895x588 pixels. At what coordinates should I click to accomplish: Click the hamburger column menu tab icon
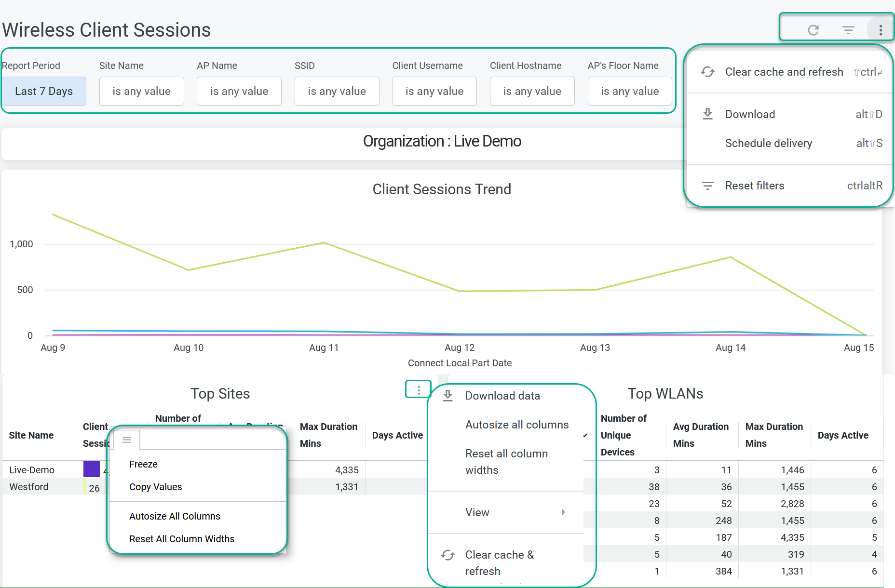127,440
